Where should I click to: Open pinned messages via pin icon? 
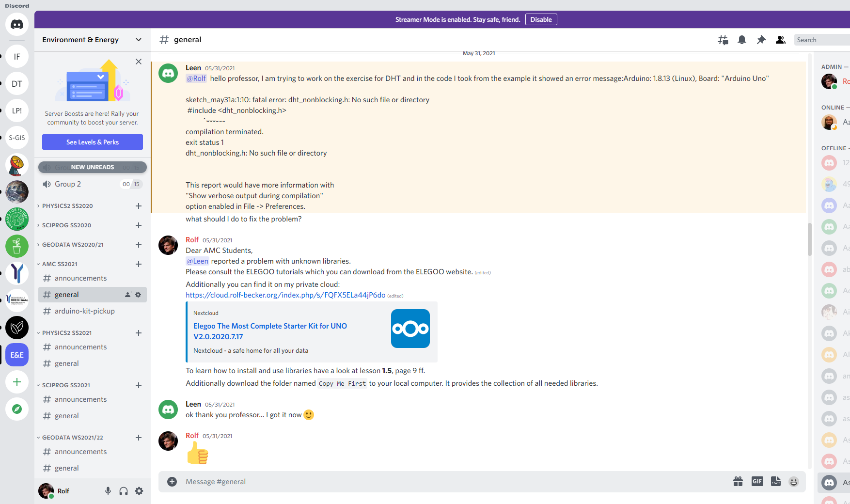pyautogui.click(x=761, y=40)
